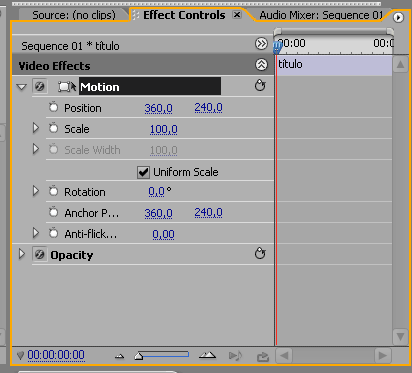Screen dimensions: 412x373
Task: Click the Rotation property label
Action: 85,192
